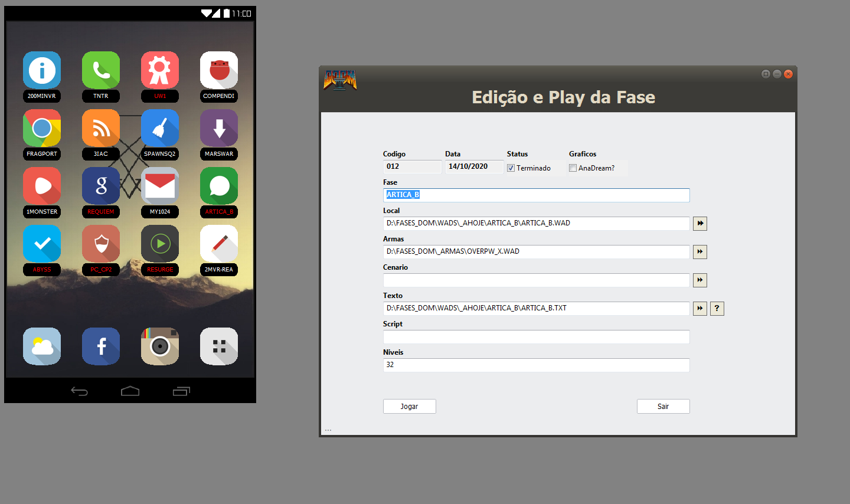Uncheck the Terminado status checkbox

point(511,168)
